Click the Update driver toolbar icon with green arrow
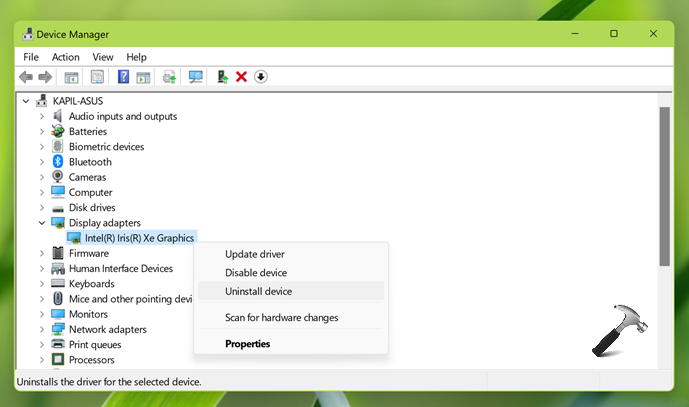This screenshot has height=407, width=689. click(222, 77)
